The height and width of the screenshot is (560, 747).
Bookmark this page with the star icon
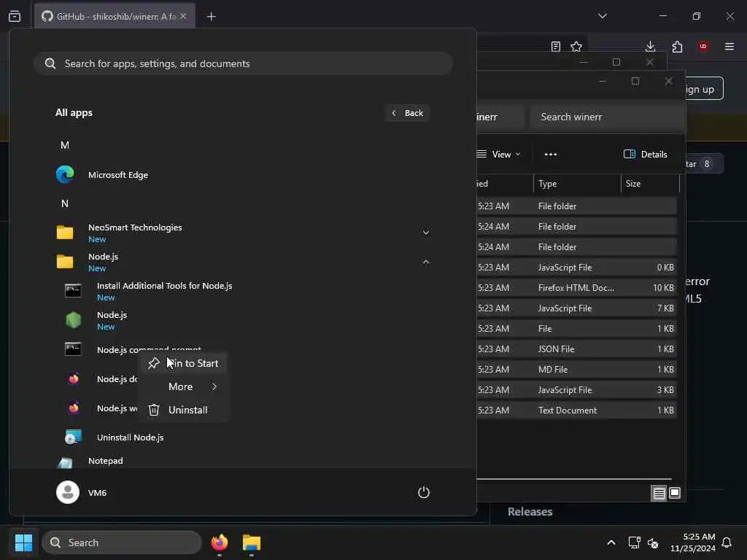[x=576, y=46]
